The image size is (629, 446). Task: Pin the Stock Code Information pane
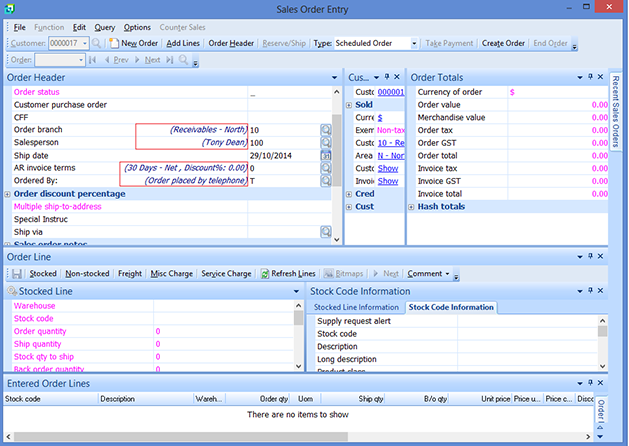590,290
